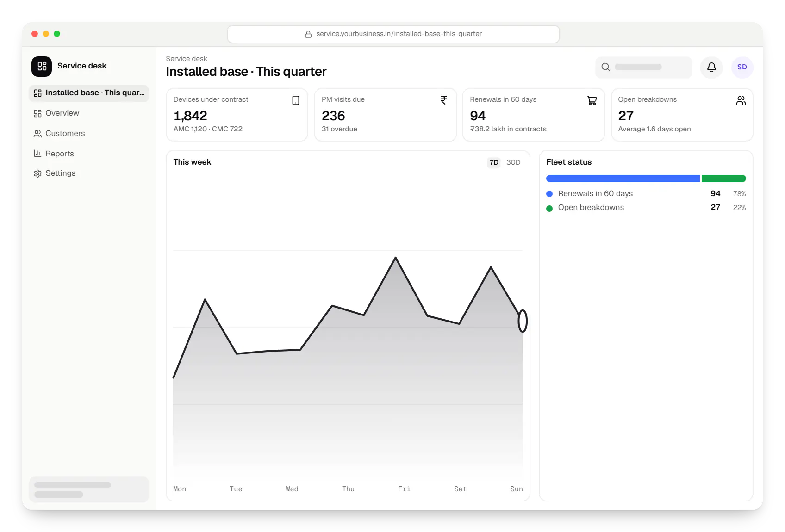Screen dimensions: 785x532
Task: Click the device icon on Devices under contract
Action: (x=296, y=100)
